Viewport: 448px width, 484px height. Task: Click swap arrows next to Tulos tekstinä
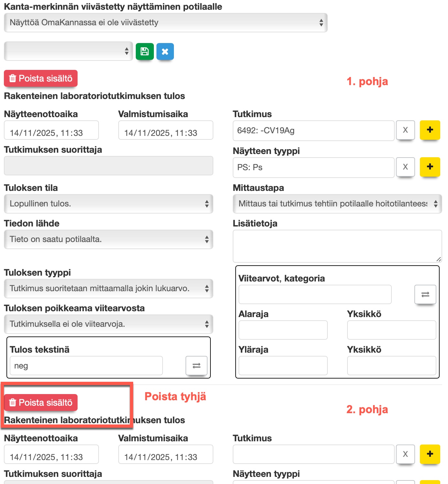[196, 366]
